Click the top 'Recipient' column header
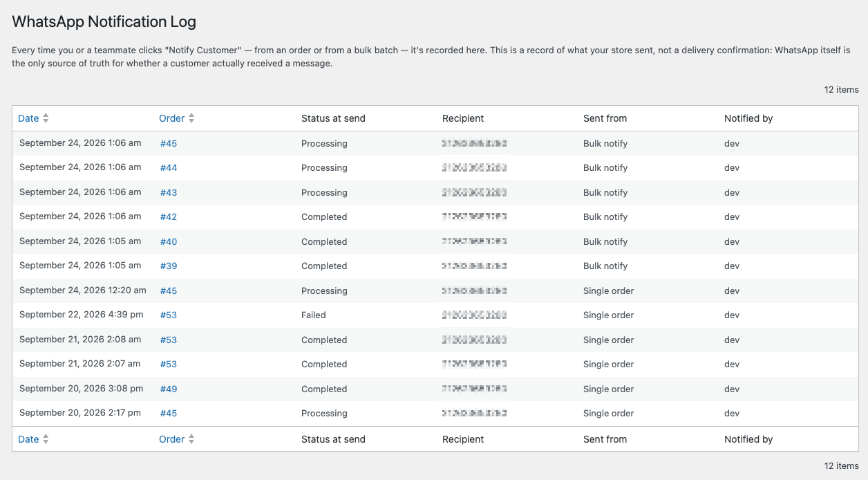 coord(463,118)
